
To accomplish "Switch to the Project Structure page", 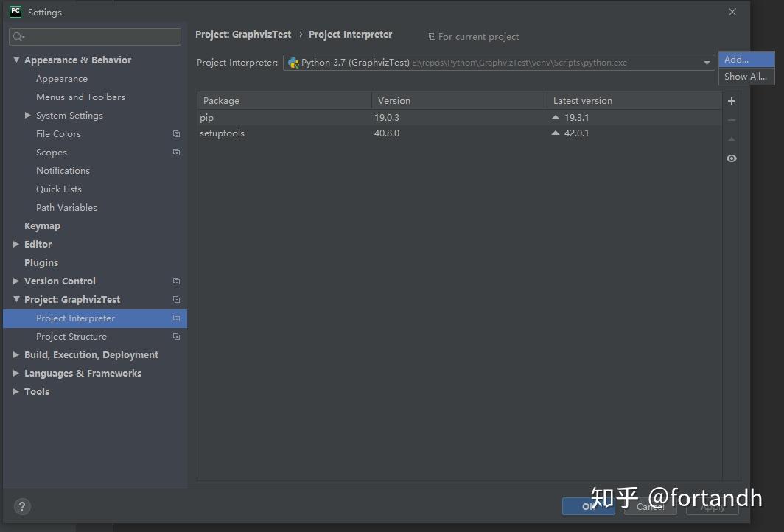I will pyautogui.click(x=71, y=336).
